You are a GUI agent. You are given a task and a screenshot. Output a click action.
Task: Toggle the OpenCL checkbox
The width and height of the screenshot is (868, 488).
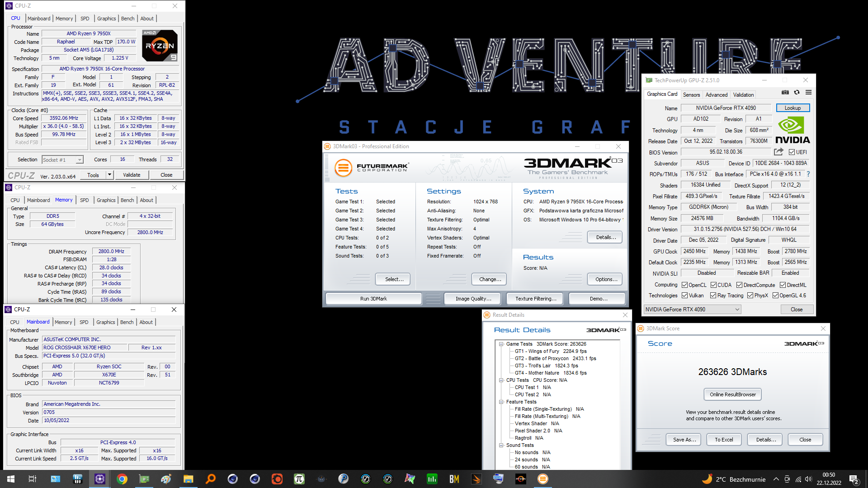[x=685, y=285]
